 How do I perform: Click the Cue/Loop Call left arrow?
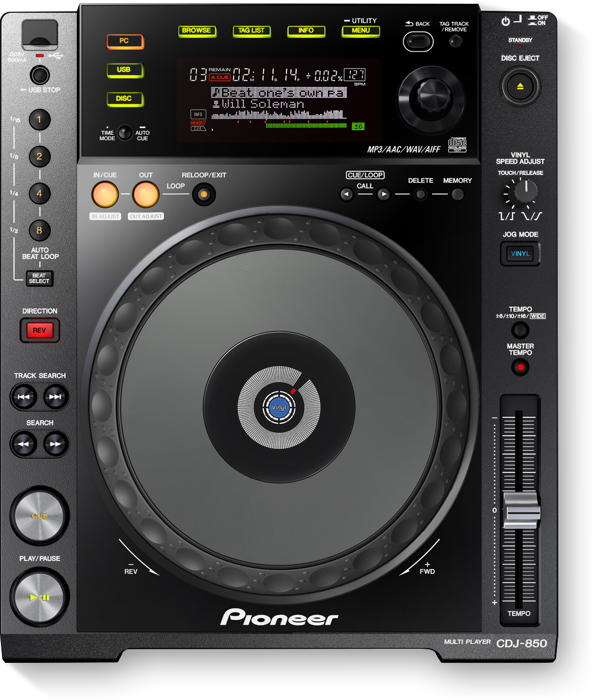[346, 194]
